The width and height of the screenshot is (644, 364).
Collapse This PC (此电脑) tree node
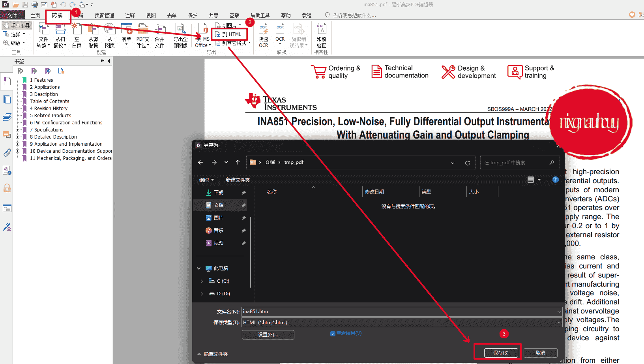coord(199,268)
